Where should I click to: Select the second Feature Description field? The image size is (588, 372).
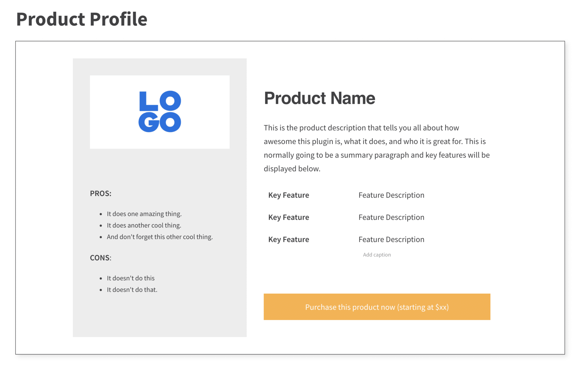pyautogui.click(x=391, y=217)
